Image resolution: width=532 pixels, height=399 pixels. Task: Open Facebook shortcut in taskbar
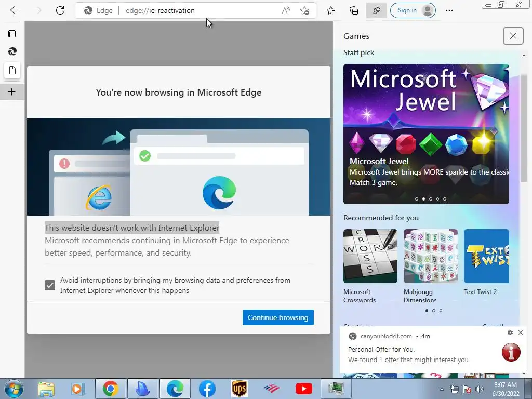(x=207, y=389)
